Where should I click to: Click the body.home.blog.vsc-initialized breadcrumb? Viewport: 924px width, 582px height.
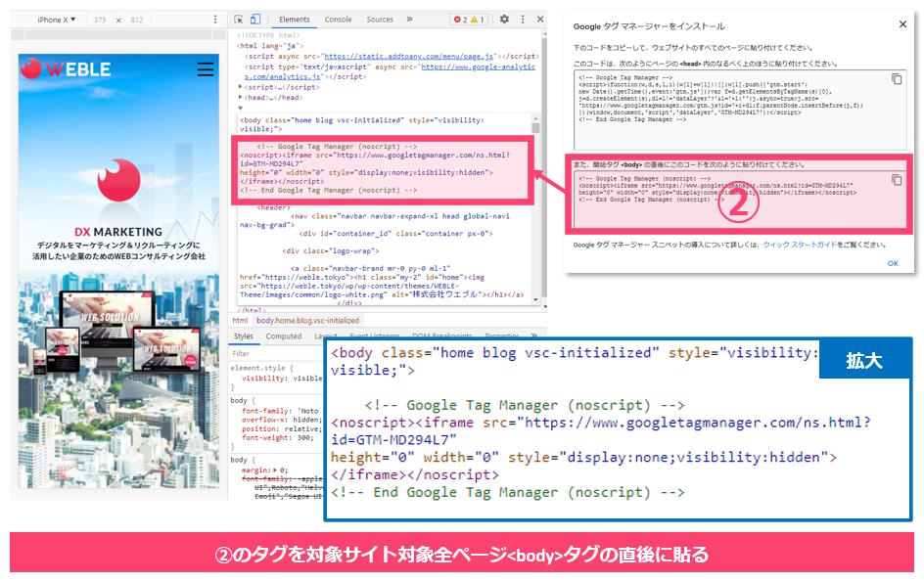[x=307, y=321]
